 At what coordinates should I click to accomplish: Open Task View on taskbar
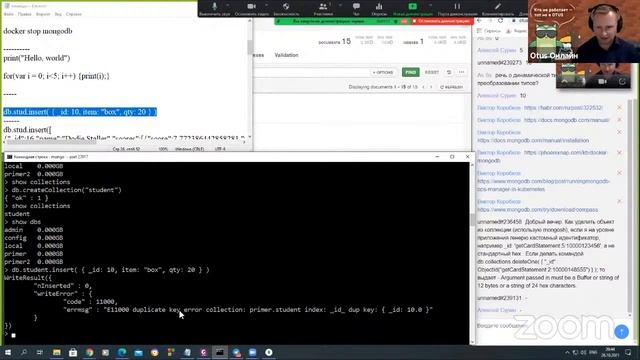40,352
